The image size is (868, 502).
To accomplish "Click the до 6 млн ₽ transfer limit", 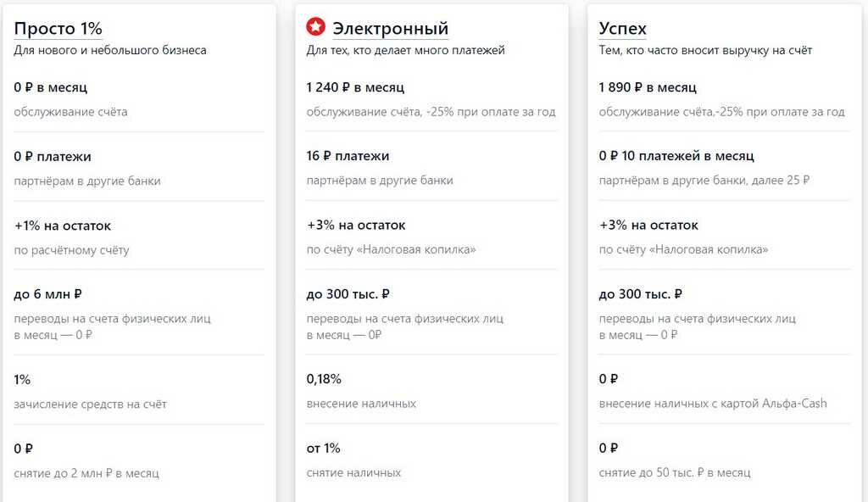I will (47, 294).
